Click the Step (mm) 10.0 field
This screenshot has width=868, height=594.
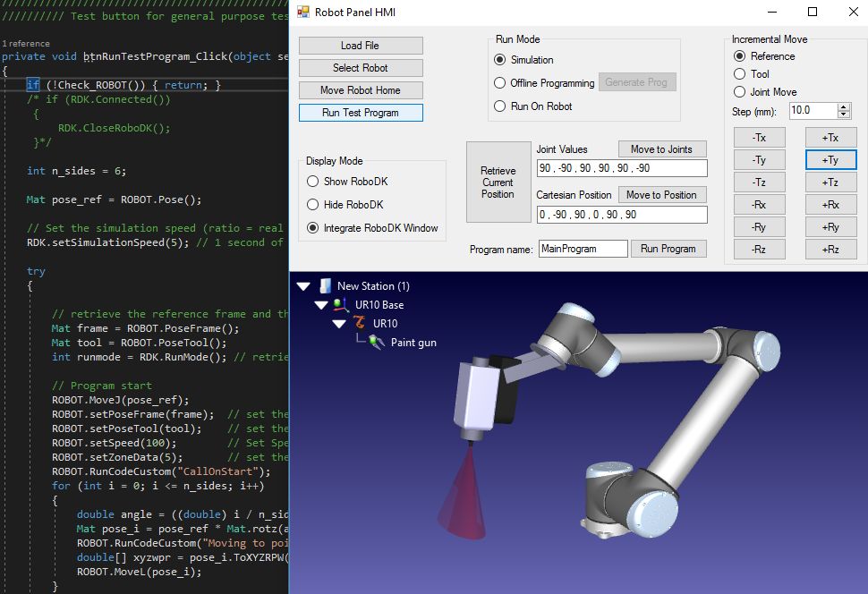point(813,110)
